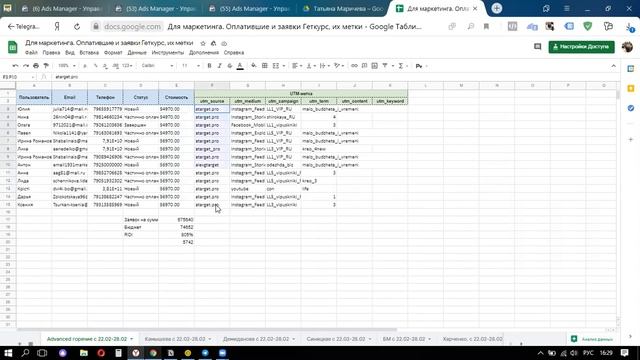Open comment history icon near share button
This screenshot has height=360, width=640.
pyautogui.click(x=538, y=47)
